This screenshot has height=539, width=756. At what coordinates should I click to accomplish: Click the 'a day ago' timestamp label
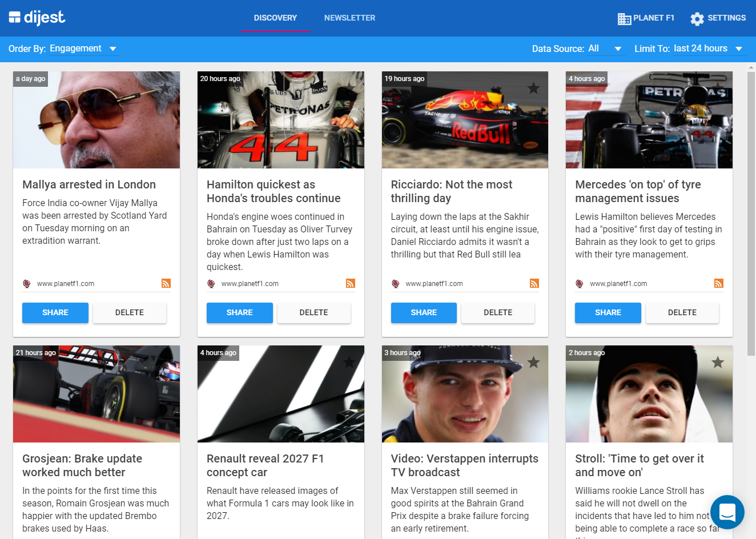point(30,79)
